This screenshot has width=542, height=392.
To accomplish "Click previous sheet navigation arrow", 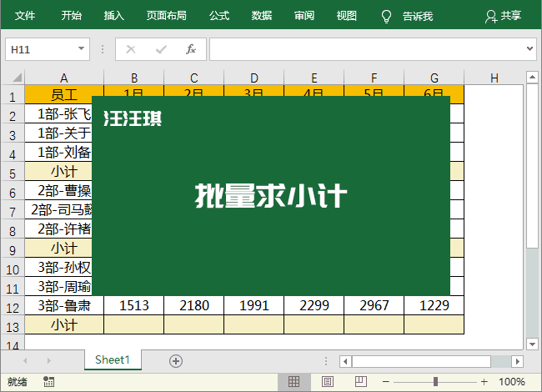I will (x=25, y=360).
